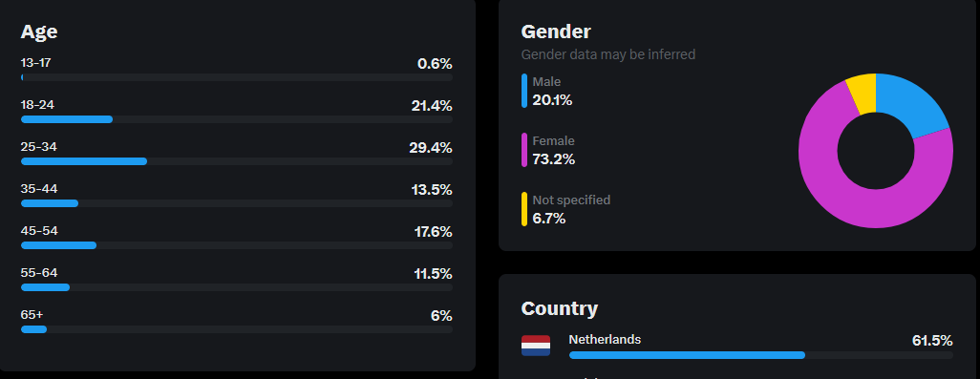
Task: Click the 18-24 age bar
Action: tap(237, 119)
